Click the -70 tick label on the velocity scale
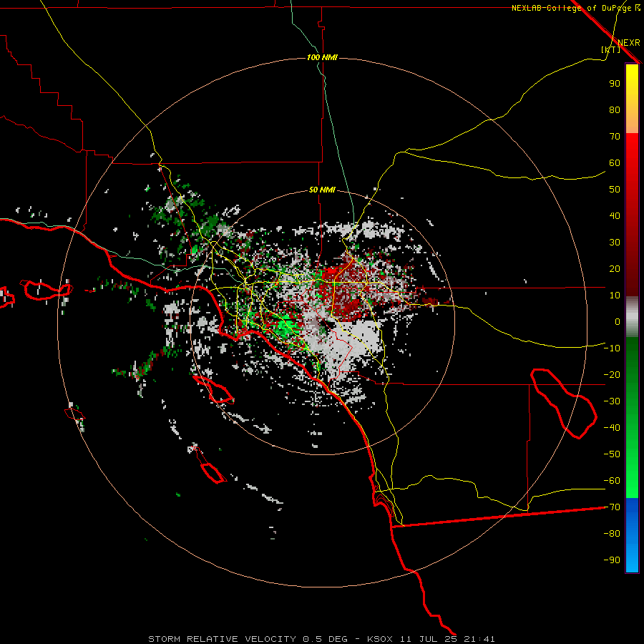Image resolution: width=644 pixels, height=644 pixels. coord(612,507)
